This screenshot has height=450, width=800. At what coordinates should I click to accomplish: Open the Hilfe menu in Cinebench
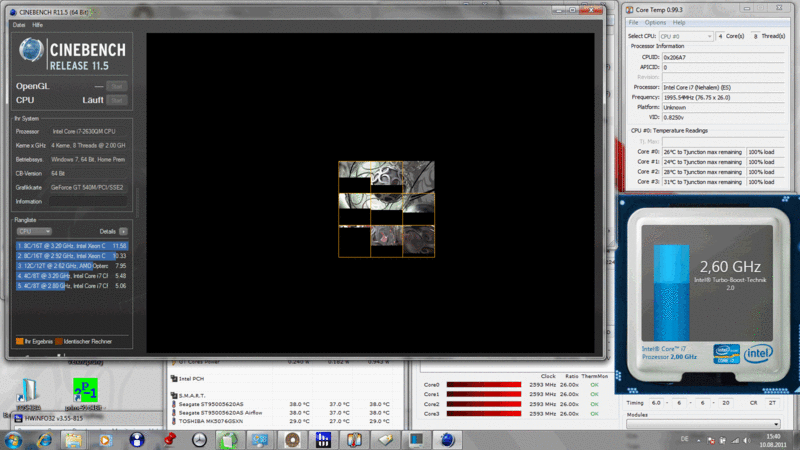tap(38, 25)
